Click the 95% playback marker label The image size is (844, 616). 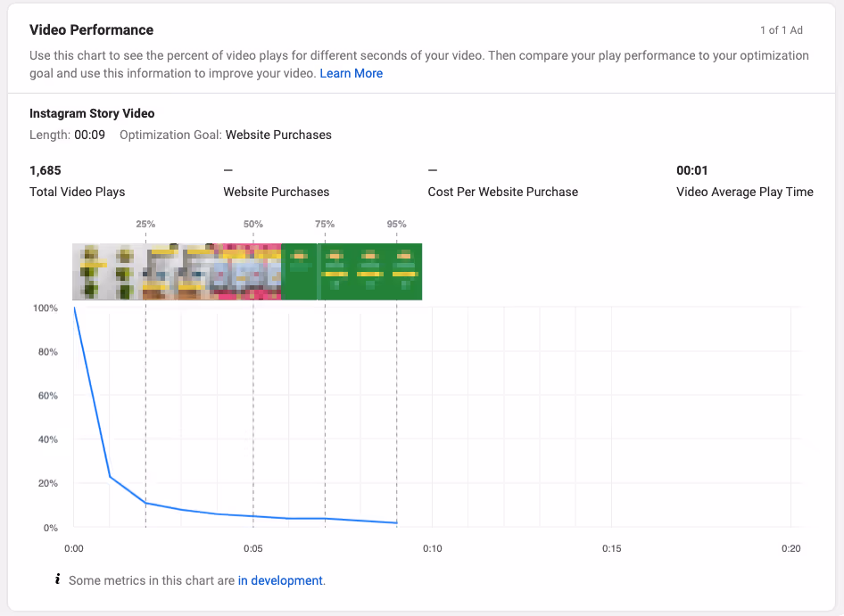coord(396,224)
